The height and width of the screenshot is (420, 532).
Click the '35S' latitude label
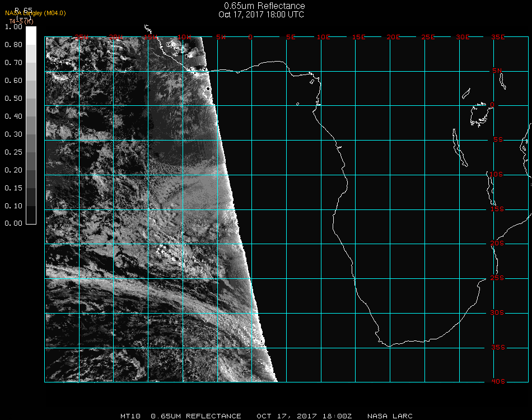498,347
